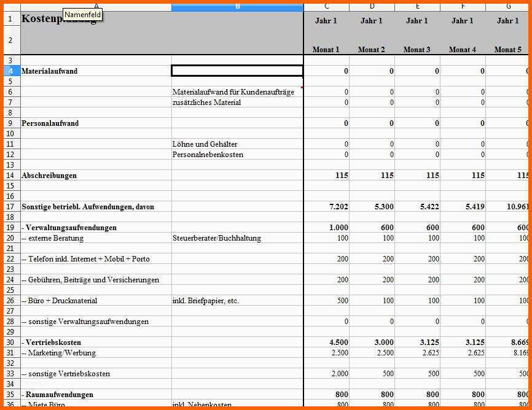Click 'zusätzliches Material' cell
Screen dimensions: 532x410
pyautogui.click(x=238, y=102)
